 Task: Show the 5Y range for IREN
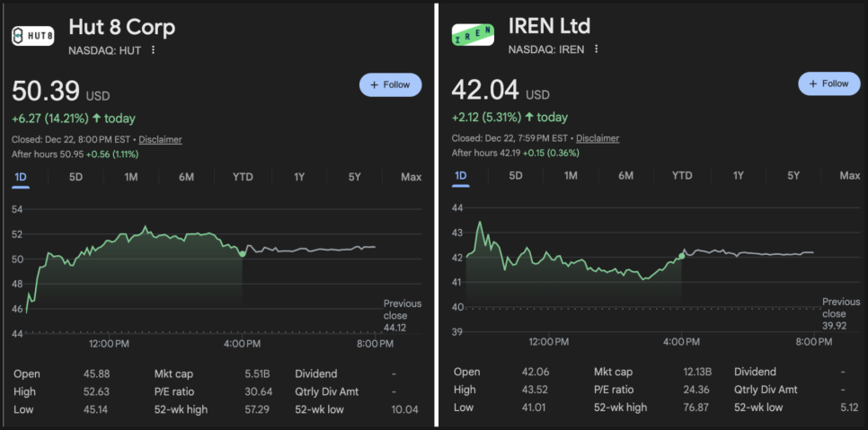[793, 176]
